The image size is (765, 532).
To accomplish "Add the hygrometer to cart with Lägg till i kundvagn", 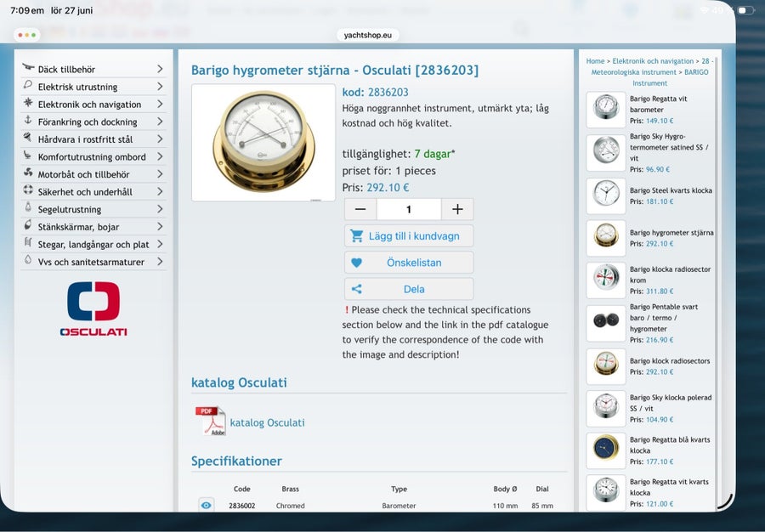I will [409, 236].
